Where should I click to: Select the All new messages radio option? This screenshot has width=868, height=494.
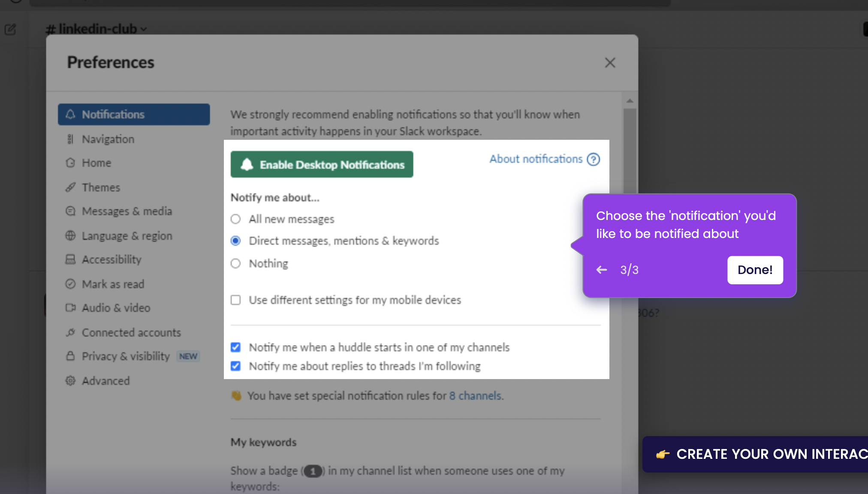pyautogui.click(x=235, y=219)
